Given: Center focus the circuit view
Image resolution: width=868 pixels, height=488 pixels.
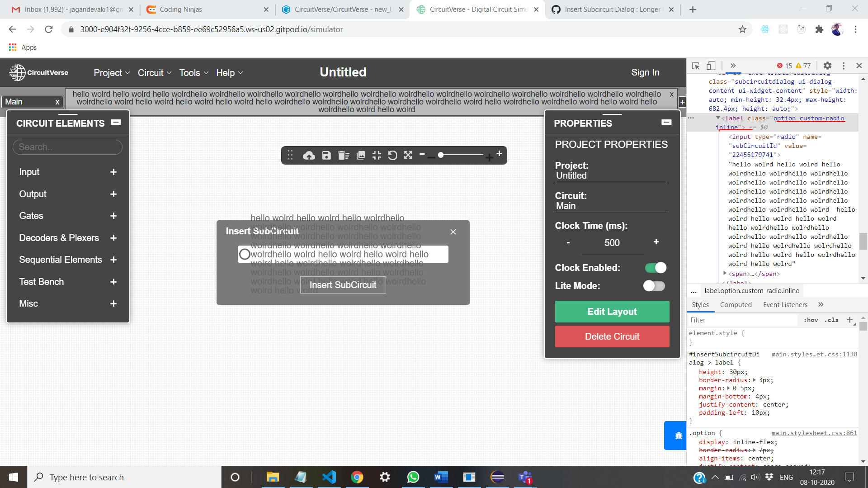Looking at the screenshot, I should [377, 155].
